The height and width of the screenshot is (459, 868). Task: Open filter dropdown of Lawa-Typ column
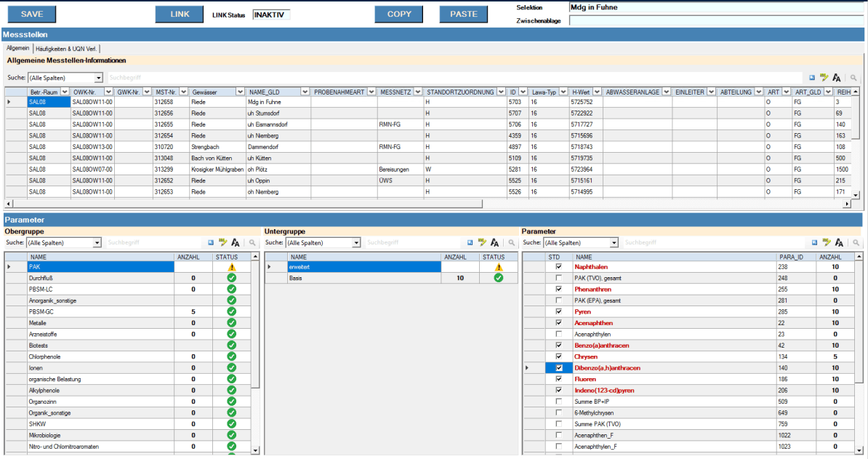pos(563,92)
